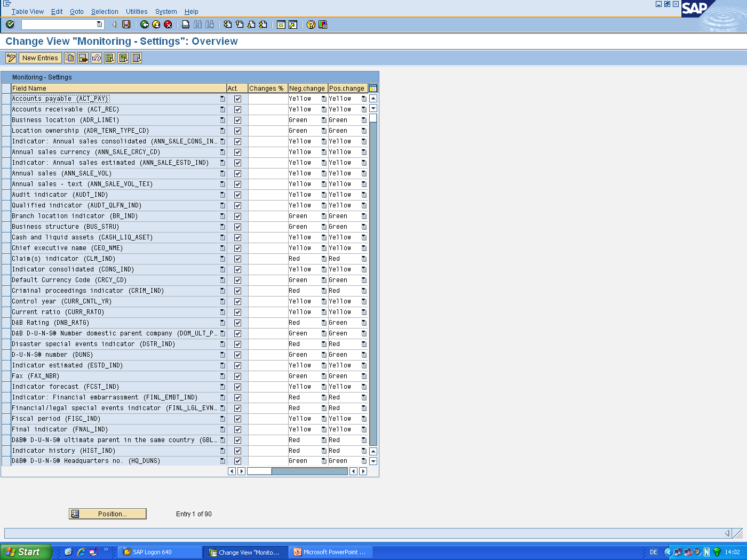Open the Goto menu
This screenshot has height=560, width=747.
click(77, 11)
